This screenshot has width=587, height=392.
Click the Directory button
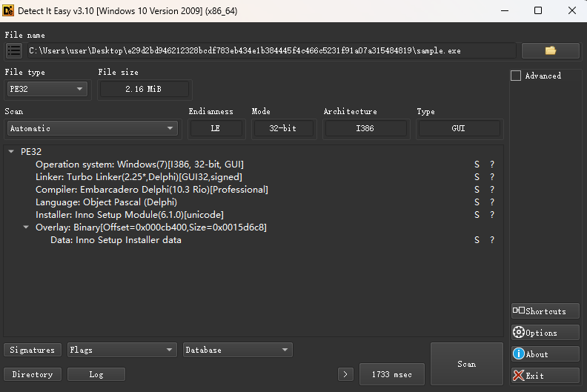[x=33, y=374]
